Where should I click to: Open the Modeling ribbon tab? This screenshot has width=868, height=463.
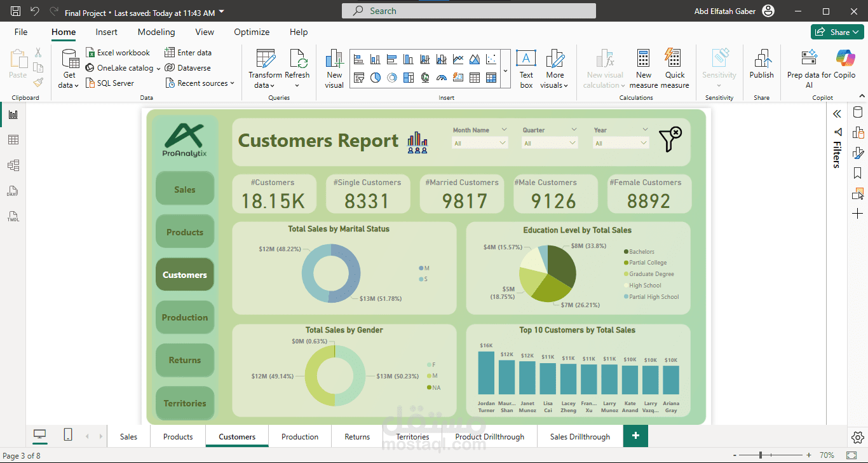(x=156, y=32)
